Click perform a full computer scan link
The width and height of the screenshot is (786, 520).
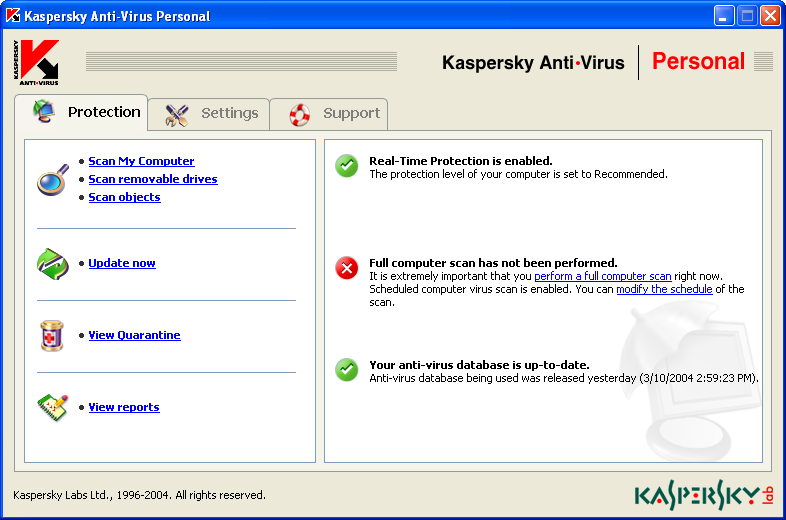click(x=602, y=276)
